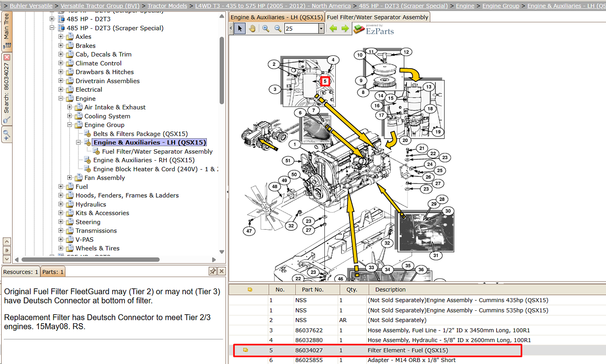The height and width of the screenshot is (364, 606).
Task: Follow the Buhler Versatile breadcrumb link
Action: pyautogui.click(x=31, y=6)
